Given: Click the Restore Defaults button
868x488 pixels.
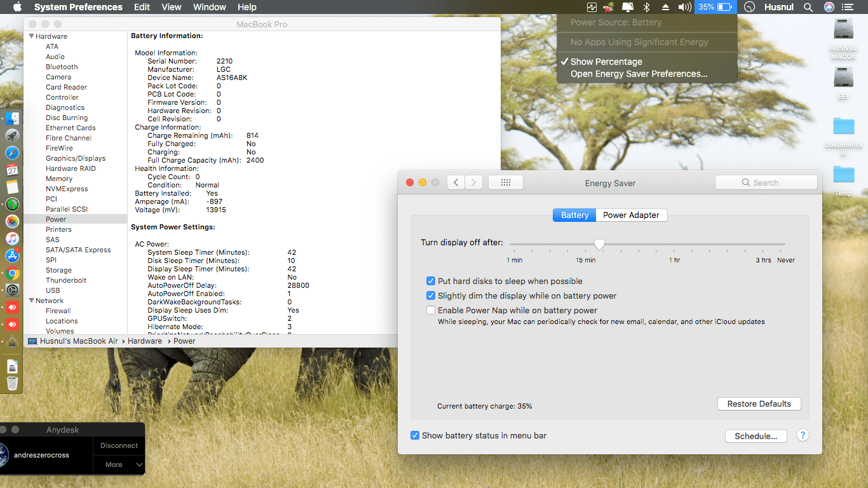Looking at the screenshot, I should (759, 403).
